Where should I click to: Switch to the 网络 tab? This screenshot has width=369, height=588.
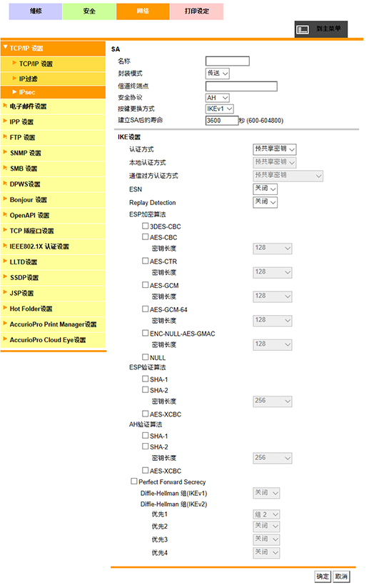(143, 11)
